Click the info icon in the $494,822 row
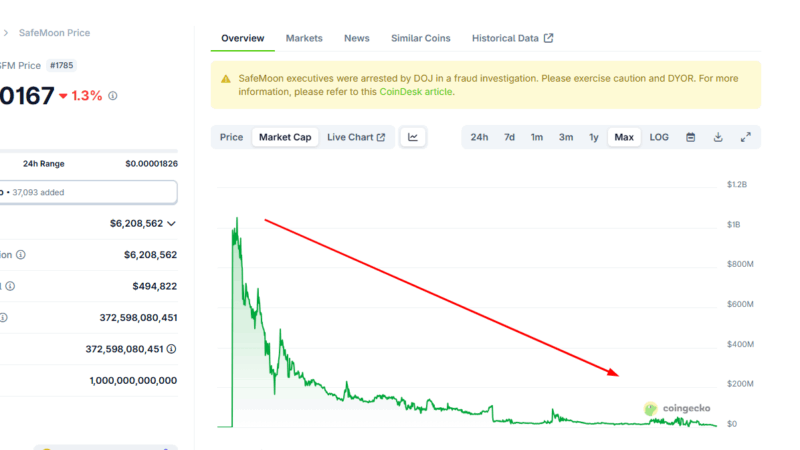800x450 pixels. (x=10, y=286)
